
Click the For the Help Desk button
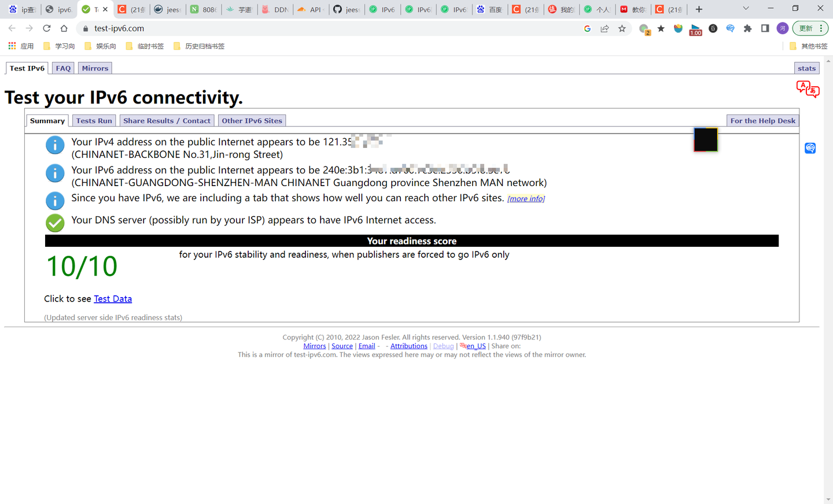(763, 121)
